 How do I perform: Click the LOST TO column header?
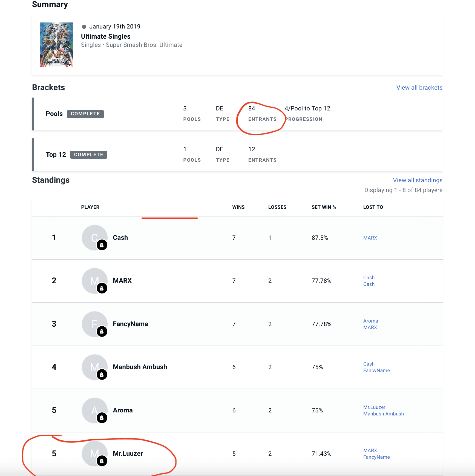373,207
